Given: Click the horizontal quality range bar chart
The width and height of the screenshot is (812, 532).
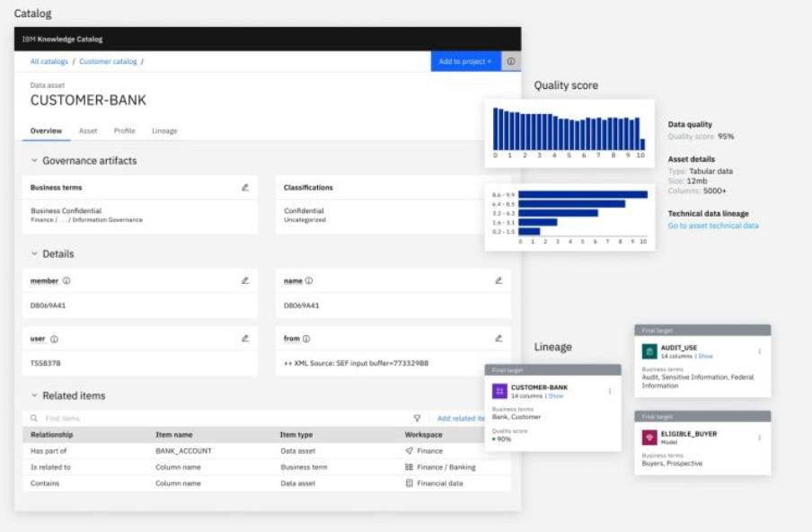Looking at the screenshot, I should click(569, 217).
